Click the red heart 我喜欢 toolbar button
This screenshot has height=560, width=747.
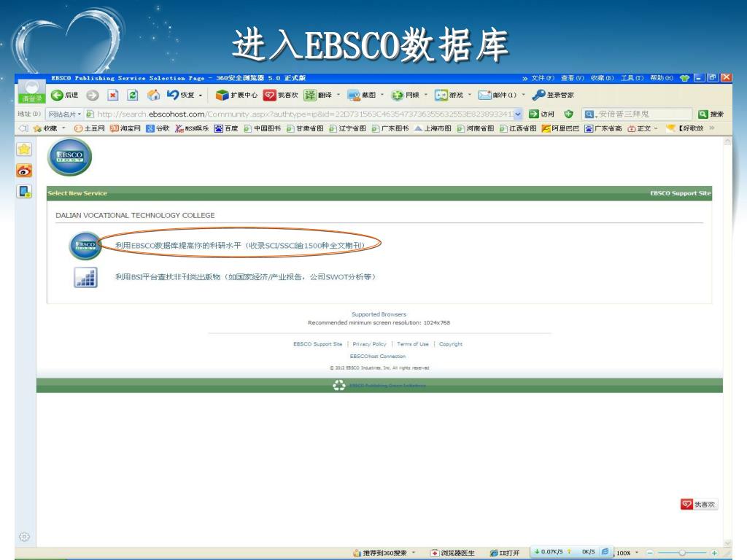click(x=270, y=96)
